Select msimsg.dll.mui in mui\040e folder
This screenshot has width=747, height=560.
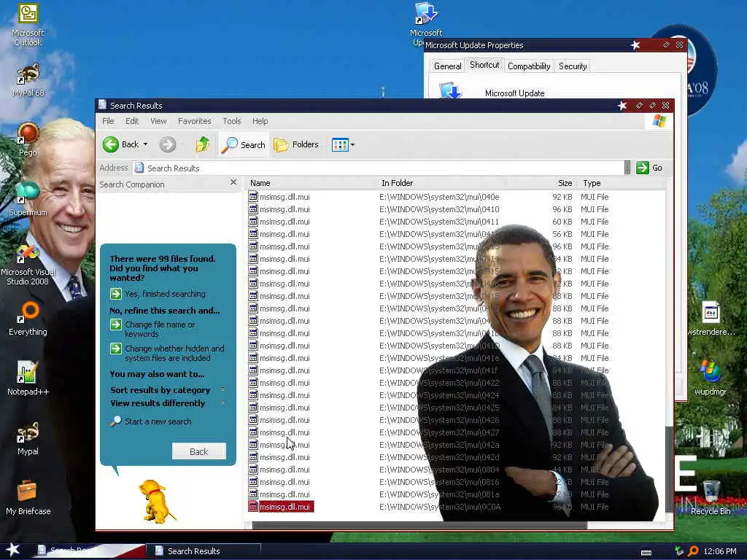coord(279,197)
